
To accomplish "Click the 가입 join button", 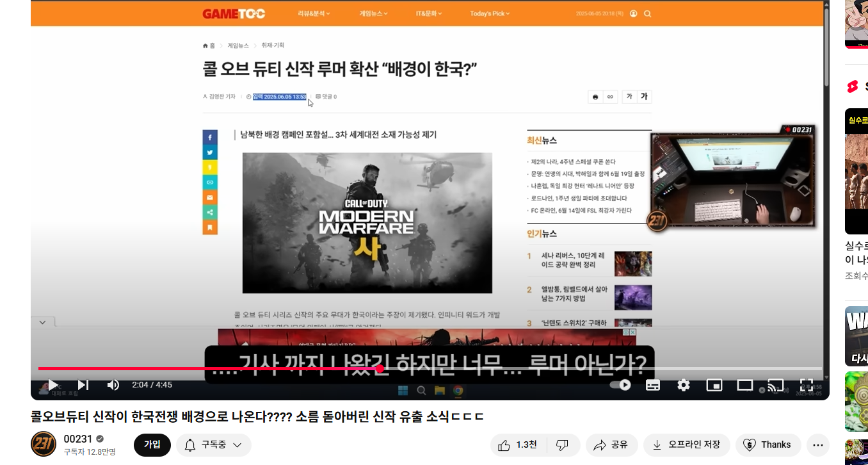I will click(152, 445).
